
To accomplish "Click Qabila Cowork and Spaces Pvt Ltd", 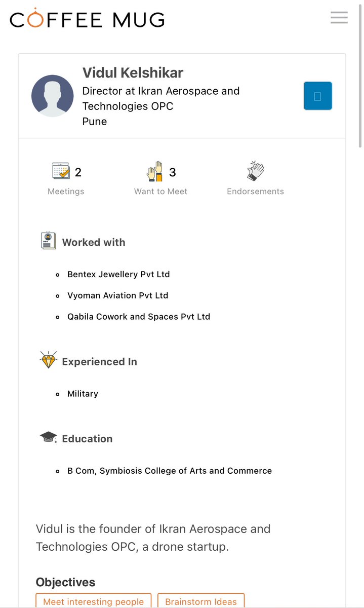I will tap(139, 317).
